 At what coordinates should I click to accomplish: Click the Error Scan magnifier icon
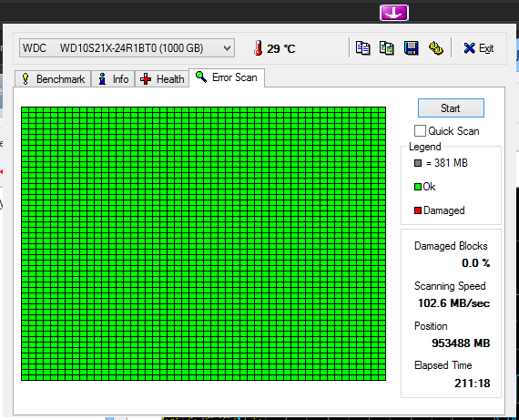pyautogui.click(x=201, y=77)
